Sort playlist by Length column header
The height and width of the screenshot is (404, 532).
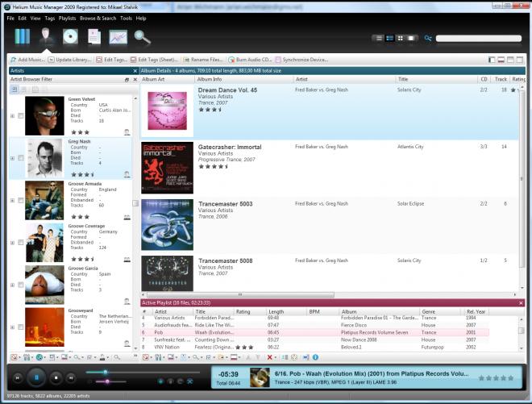(x=286, y=311)
